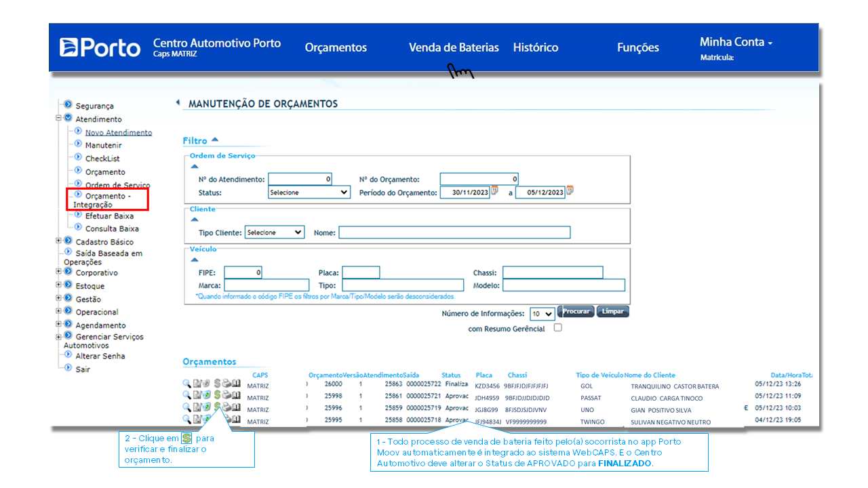Open the Status dropdown
Viewport: 868px width, 488px height.
click(309, 192)
